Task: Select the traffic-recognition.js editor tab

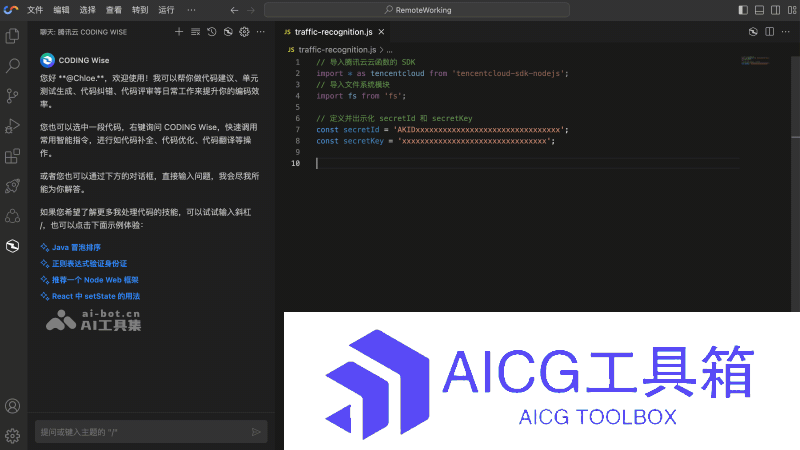Action: click(334, 32)
